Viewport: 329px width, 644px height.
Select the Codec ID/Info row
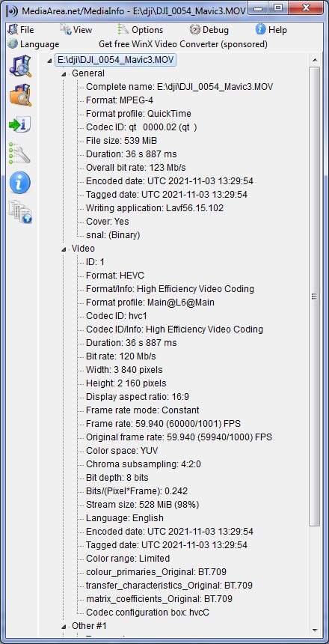(174, 329)
